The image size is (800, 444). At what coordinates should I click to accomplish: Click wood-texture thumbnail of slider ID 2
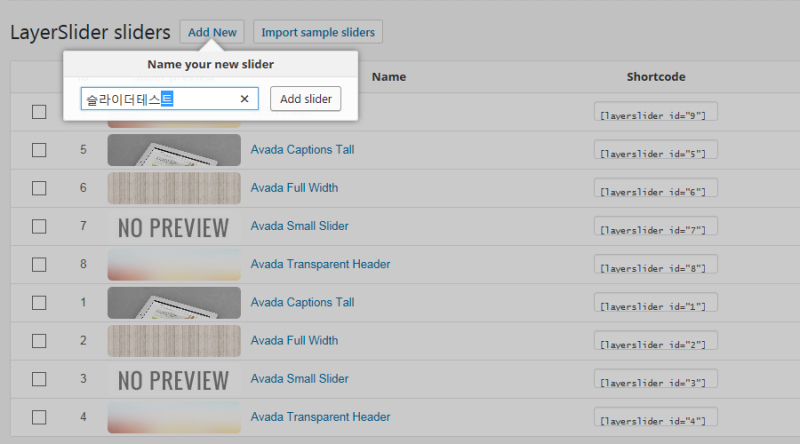pyautogui.click(x=174, y=340)
